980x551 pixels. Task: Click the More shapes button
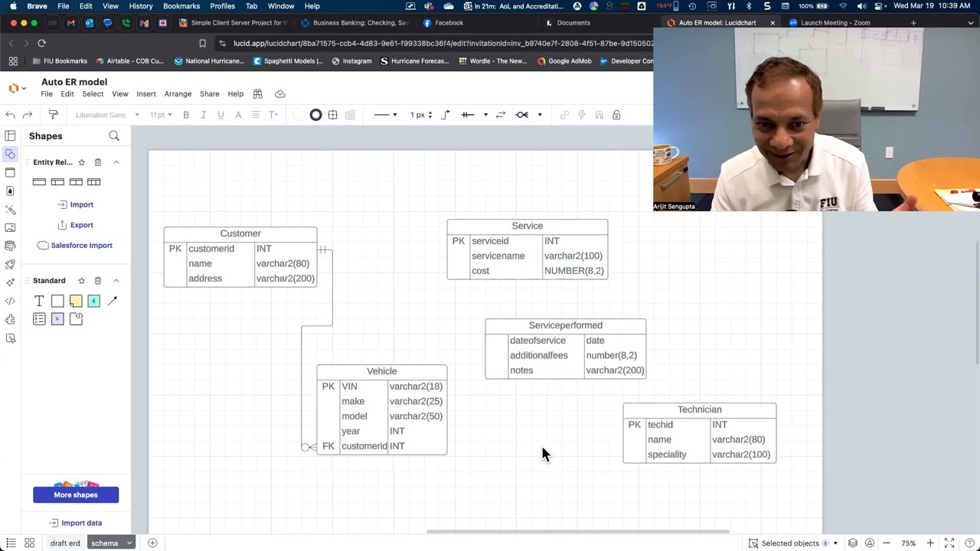(x=76, y=494)
